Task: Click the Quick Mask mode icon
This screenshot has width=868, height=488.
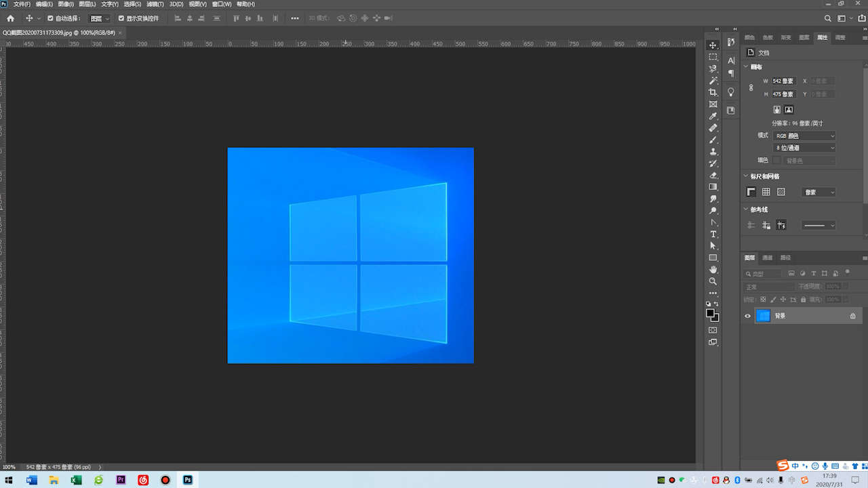Action: tap(713, 330)
